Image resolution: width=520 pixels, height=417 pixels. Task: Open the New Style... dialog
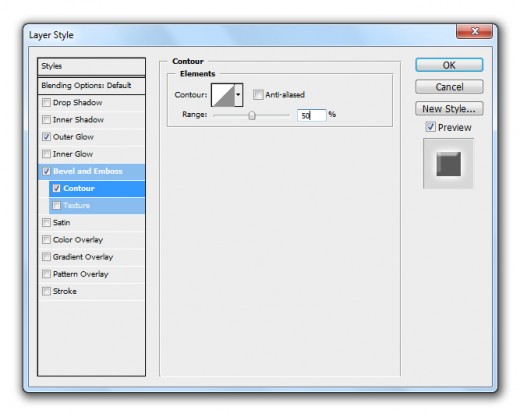[x=449, y=109]
